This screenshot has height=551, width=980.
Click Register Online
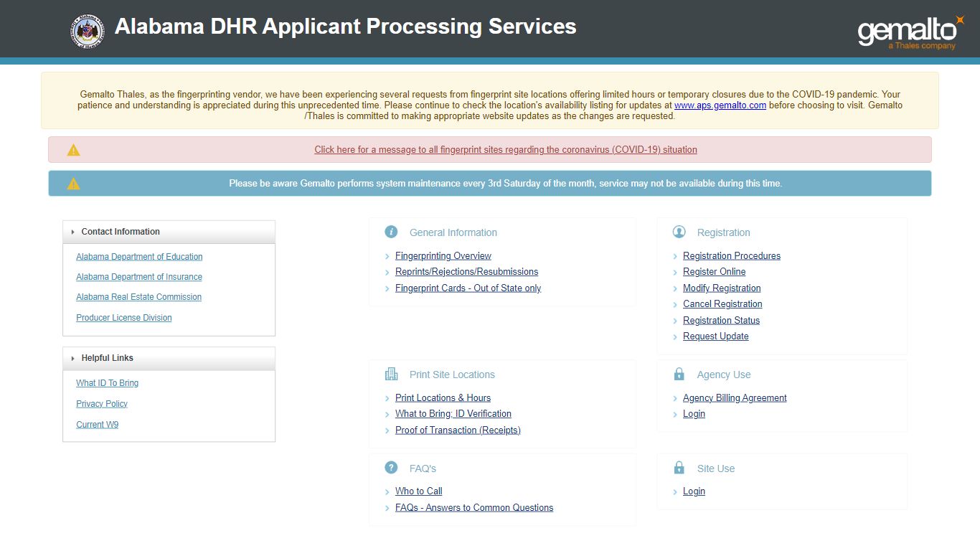(x=715, y=272)
